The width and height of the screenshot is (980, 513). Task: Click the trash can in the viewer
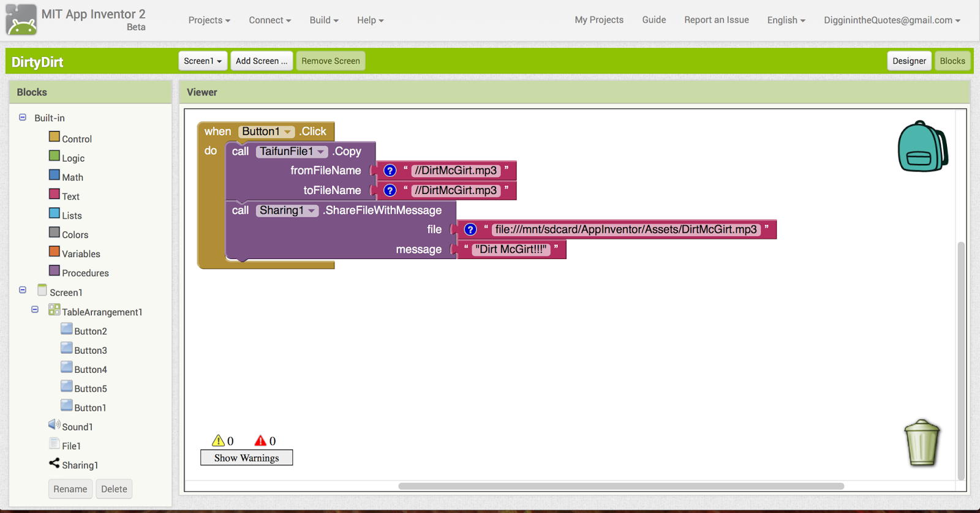click(922, 443)
